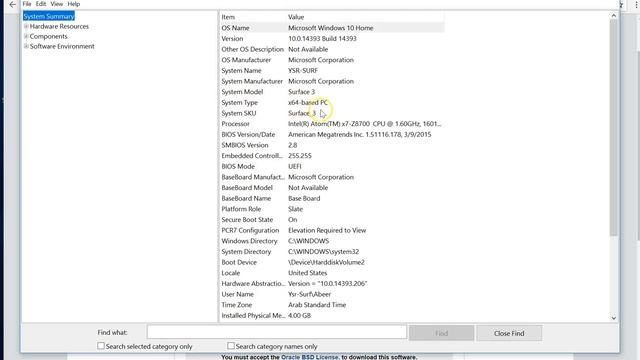Select the BaseBoard Model row
The image size is (640, 360).
click(x=332, y=188)
